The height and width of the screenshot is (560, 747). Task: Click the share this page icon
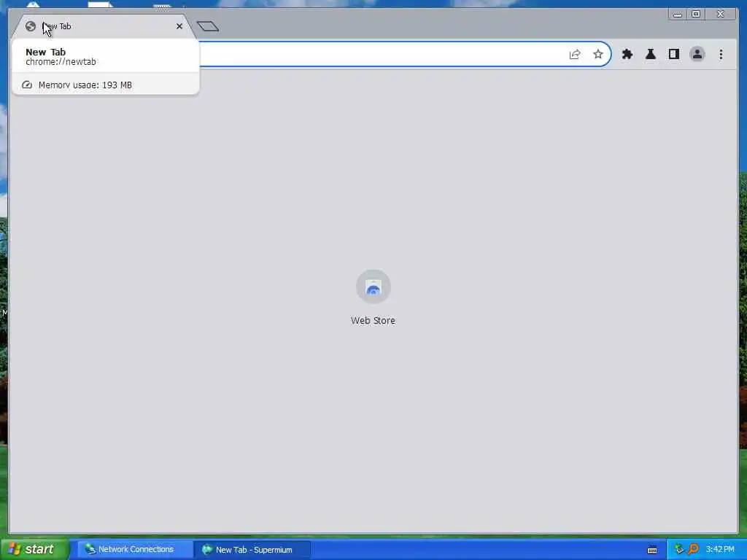pyautogui.click(x=575, y=54)
